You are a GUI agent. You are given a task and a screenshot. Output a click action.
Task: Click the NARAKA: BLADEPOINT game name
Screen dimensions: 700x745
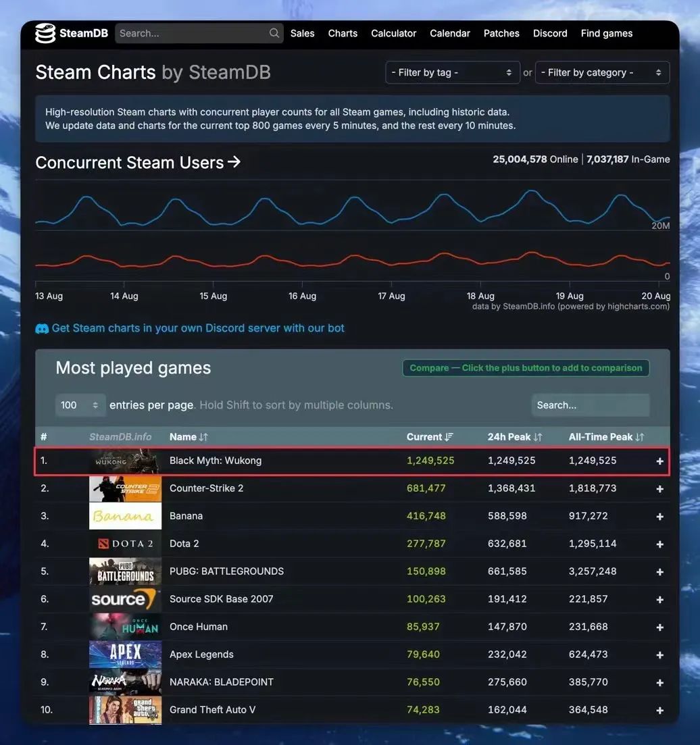222,682
